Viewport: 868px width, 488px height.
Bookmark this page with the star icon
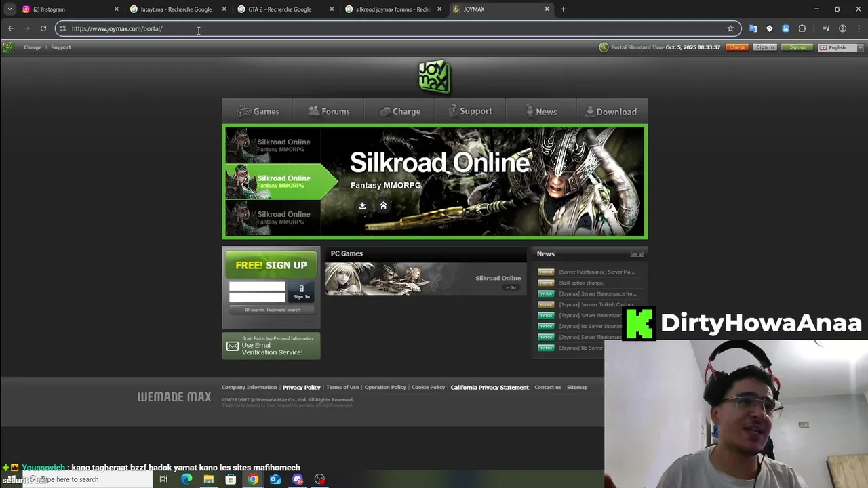pyautogui.click(x=730, y=28)
